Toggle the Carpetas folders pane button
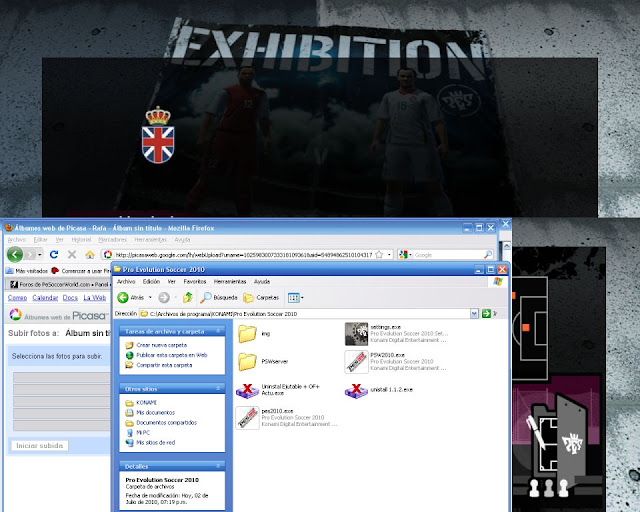Image resolution: width=640 pixels, height=512 pixels. pyautogui.click(x=260, y=297)
